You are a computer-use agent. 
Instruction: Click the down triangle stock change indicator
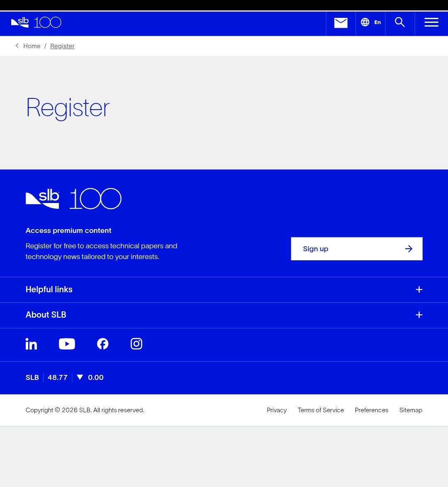point(80,377)
